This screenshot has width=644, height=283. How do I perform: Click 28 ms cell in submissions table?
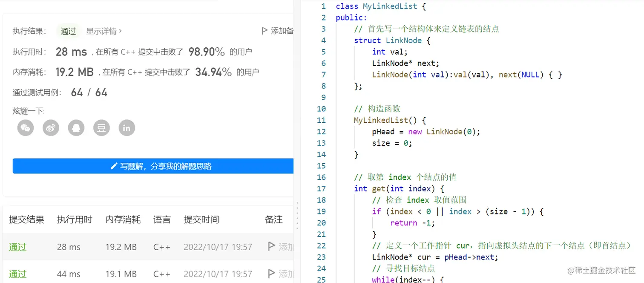click(x=69, y=247)
